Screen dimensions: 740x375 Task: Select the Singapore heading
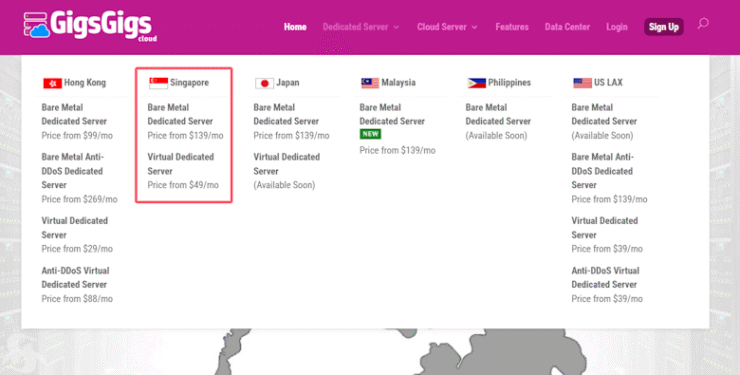[x=189, y=83]
